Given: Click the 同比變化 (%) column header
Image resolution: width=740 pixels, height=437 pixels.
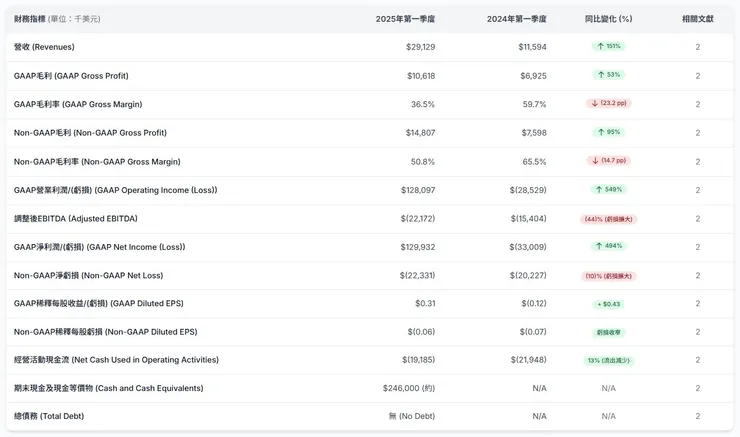Looking at the screenshot, I should [608, 19].
